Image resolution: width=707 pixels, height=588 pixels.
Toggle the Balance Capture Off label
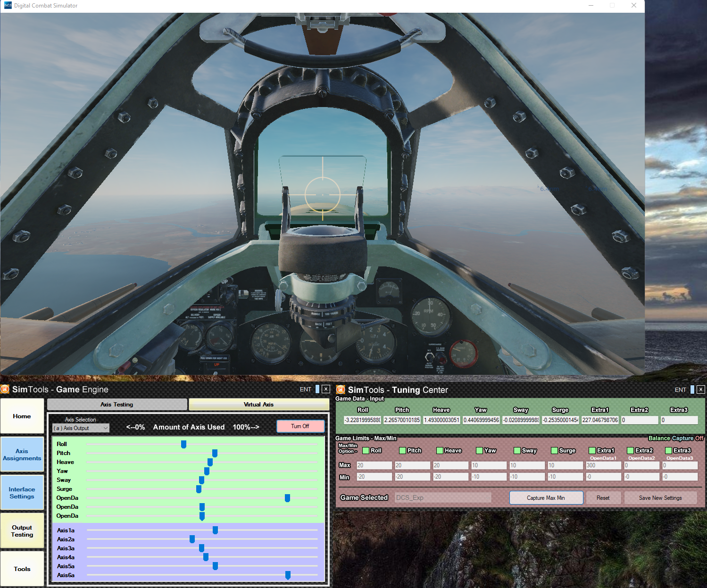[675, 438]
